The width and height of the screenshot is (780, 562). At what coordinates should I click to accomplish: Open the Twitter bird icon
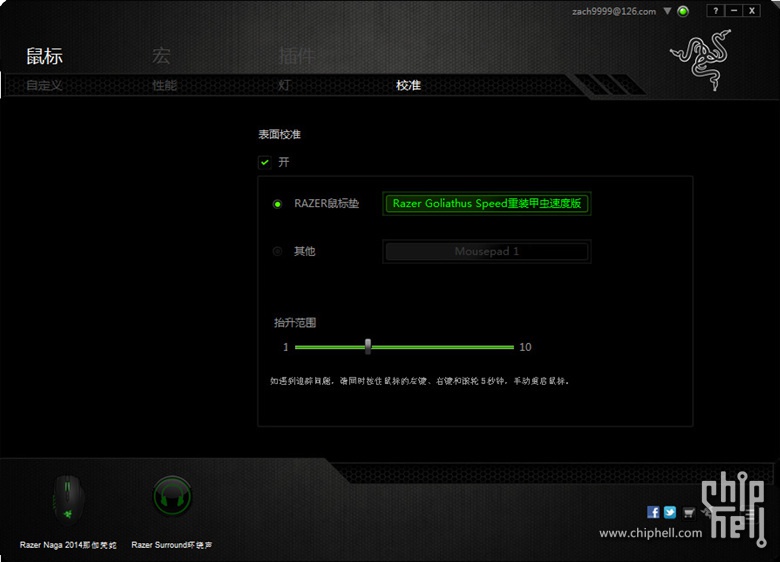click(x=670, y=512)
